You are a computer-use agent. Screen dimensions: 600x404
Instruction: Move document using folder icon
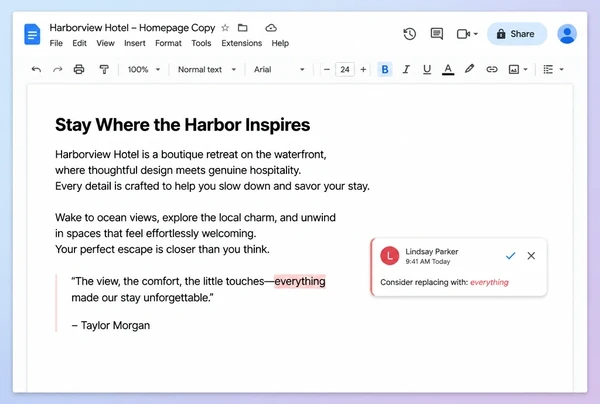pos(243,28)
